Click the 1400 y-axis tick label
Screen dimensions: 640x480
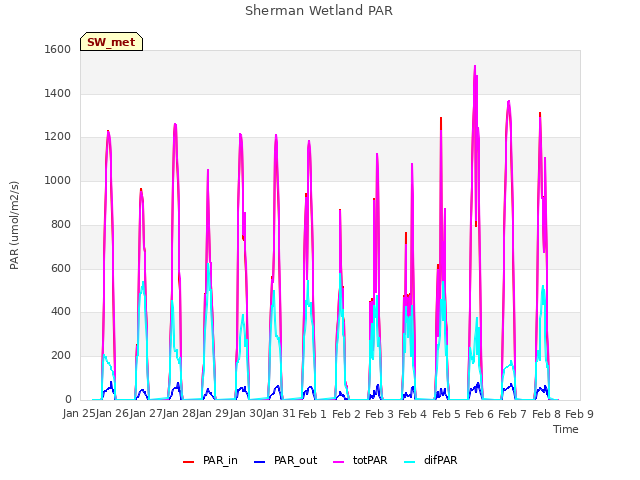point(58,93)
